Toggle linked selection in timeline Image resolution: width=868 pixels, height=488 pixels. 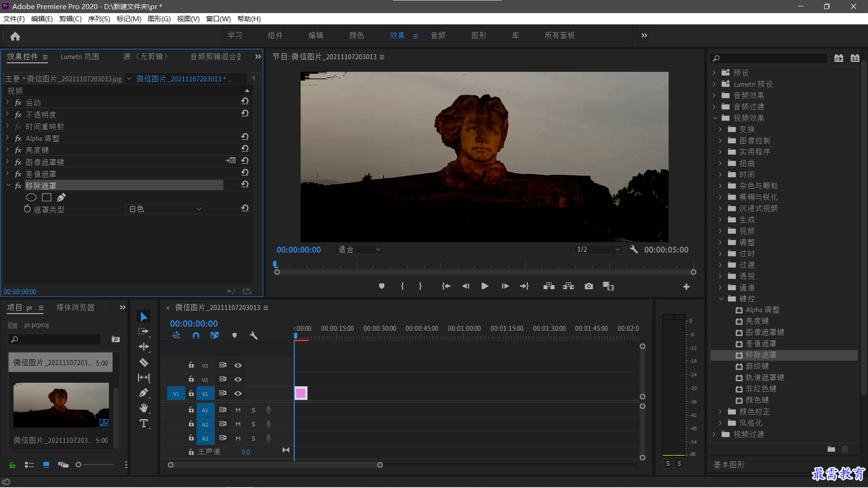point(215,336)
